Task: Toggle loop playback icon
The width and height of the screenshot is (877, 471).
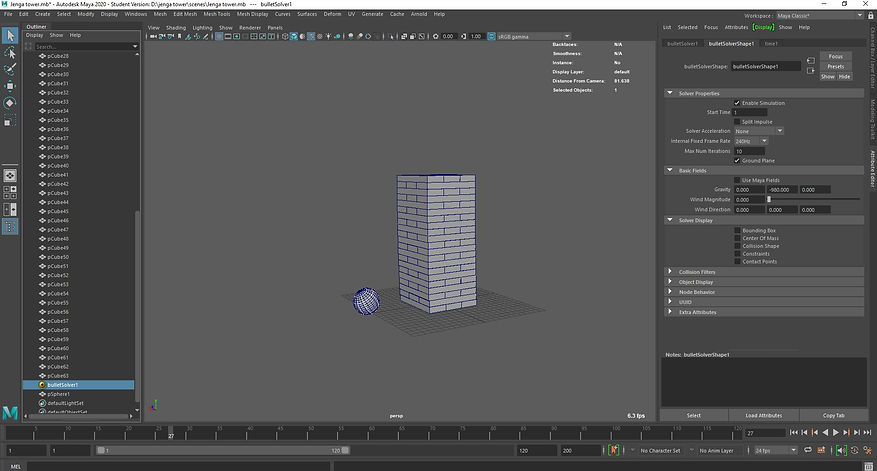Action: tap(808, 450)
